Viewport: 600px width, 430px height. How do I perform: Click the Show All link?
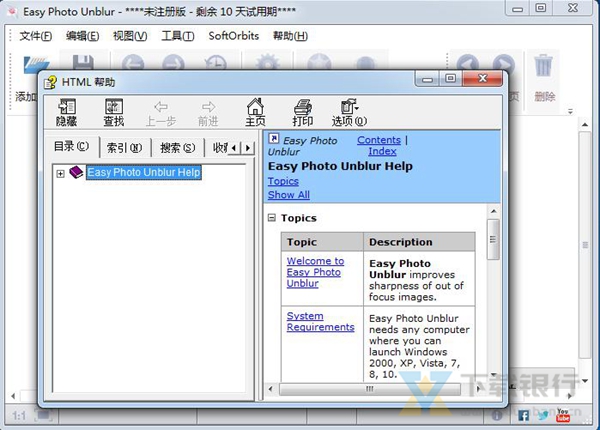tap(289, 195)
